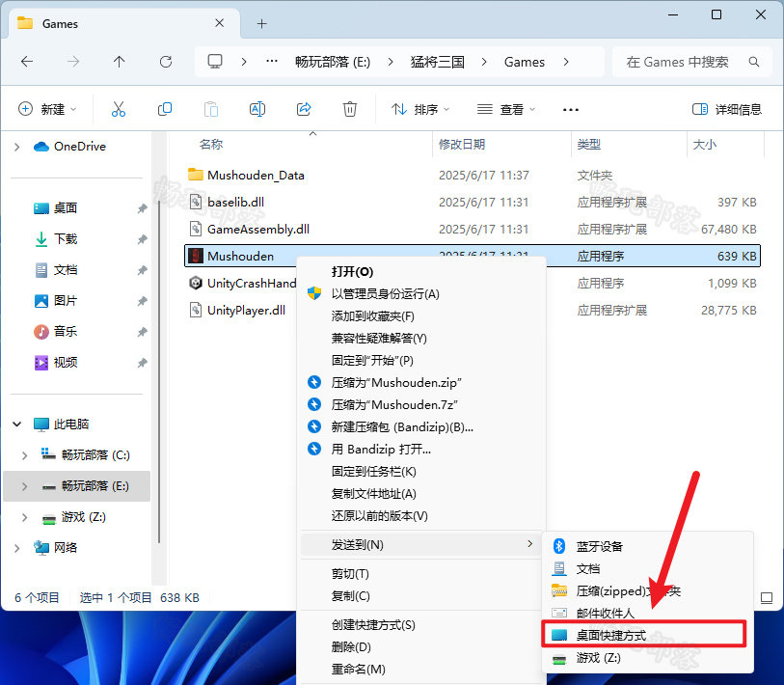Expand the 游戏 (Z:) drive node
This screenshot has width=784, height=685.
coord(24,517)
